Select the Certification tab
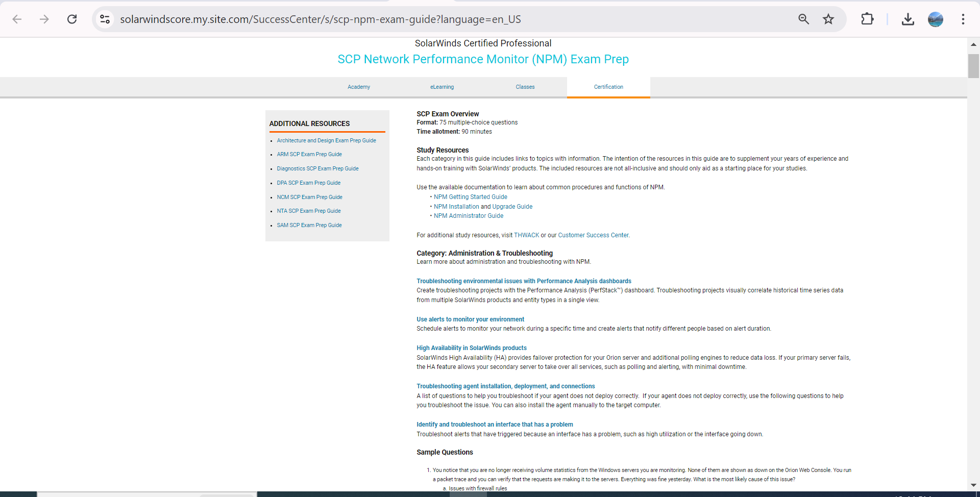Screen dimensions: 980x497 (x=608, y=87)
